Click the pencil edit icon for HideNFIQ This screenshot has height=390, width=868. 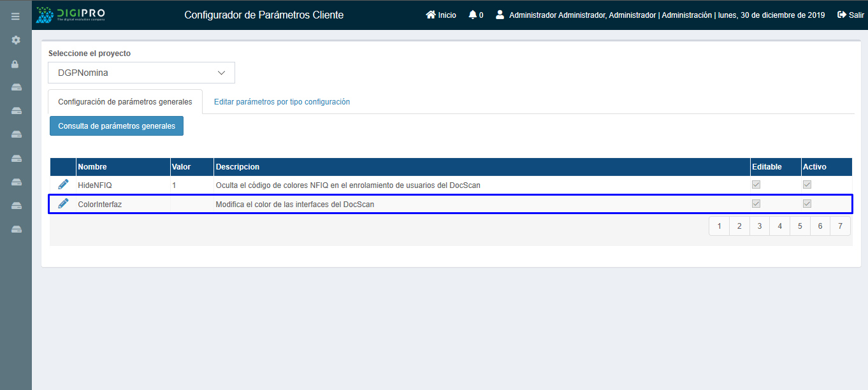(x=63, y=185)
